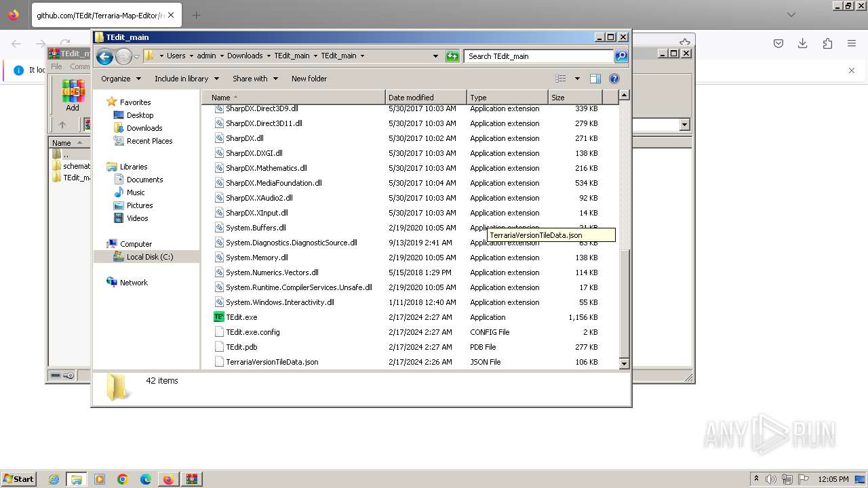Open Firefox extensions puzzle icon

(x=827, y=43)
